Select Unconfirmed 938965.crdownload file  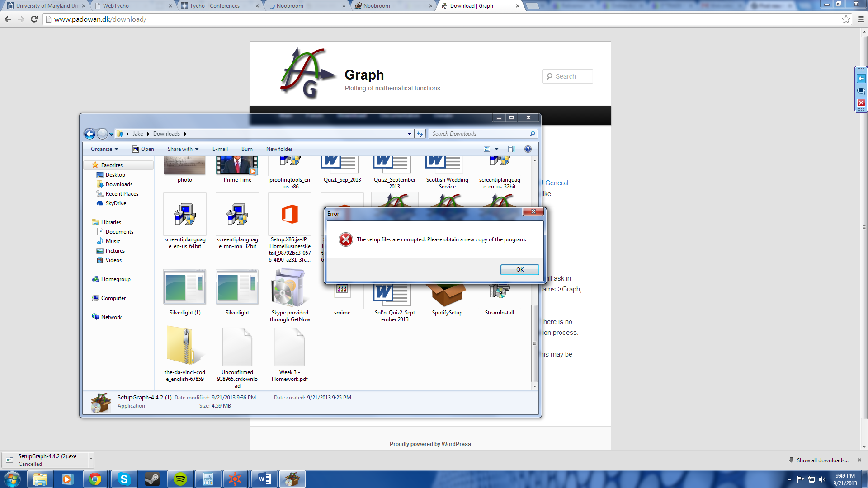[x=237, y=347]
